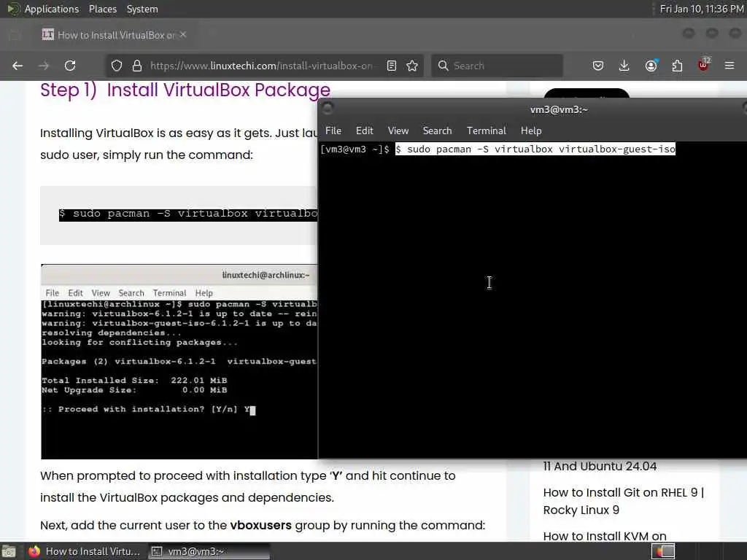Toggle reader view icon in the address bar

click(x=392, y=66)
